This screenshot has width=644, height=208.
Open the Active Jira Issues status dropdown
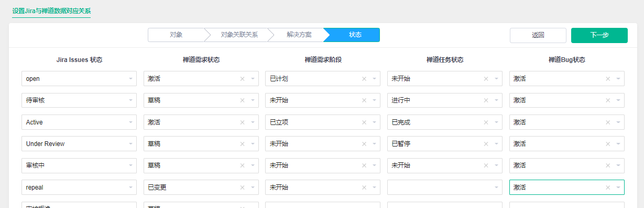pos(79,122)
